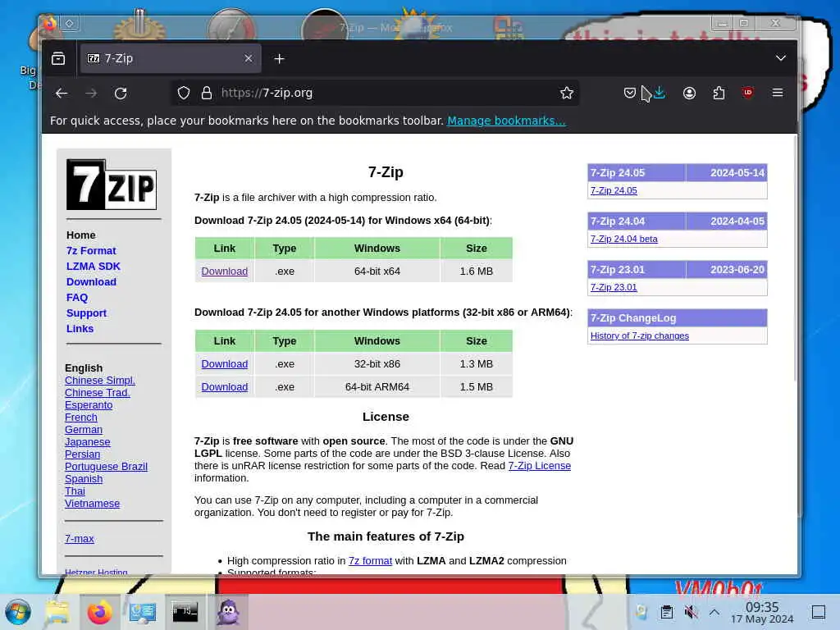
Task: Switch language to Chinese Trad.
Action: [98, 393]
